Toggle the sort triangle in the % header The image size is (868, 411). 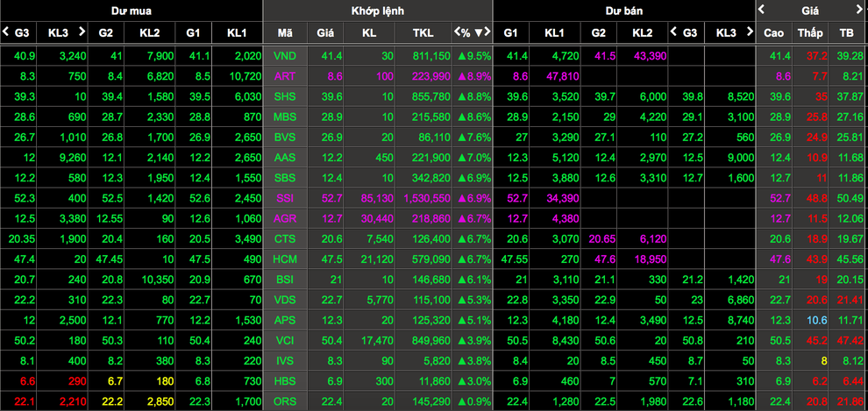tap(478, 32)
